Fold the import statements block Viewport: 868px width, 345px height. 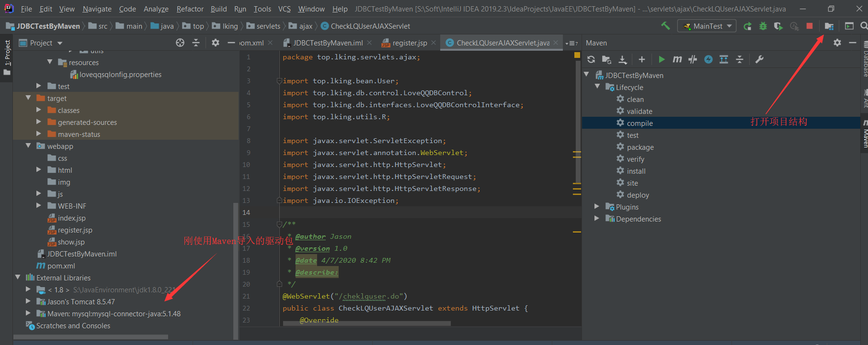click(x=279, y=81)
